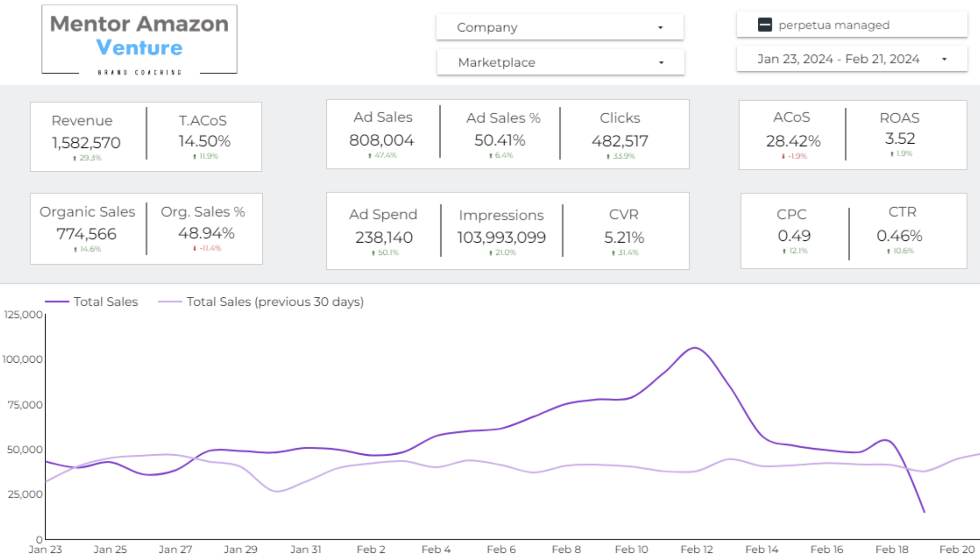Click the Total Sales peak on chart

coord(694,348)
